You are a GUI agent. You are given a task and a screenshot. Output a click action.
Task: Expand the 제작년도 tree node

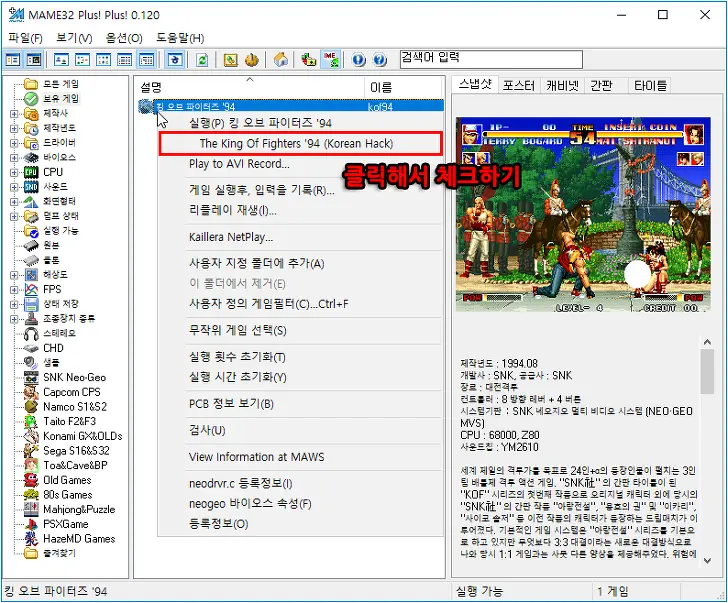[14, 128]
